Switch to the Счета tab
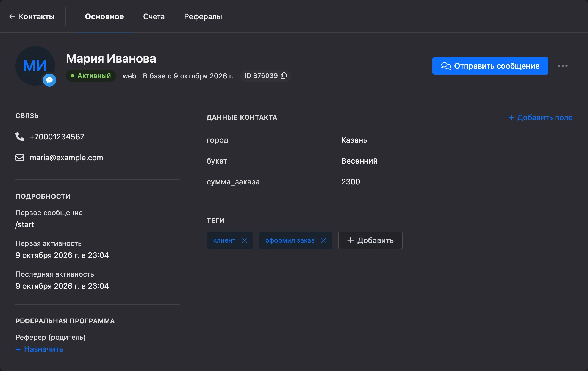588x371 pixels. [x=154, y=16]
